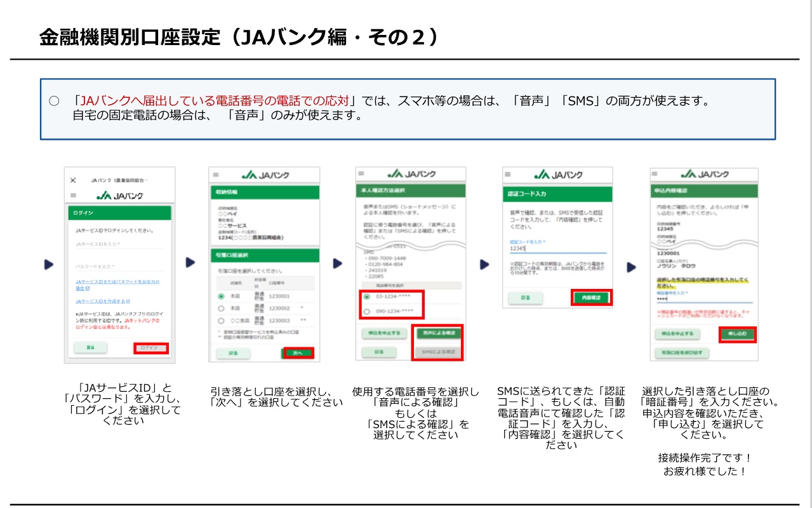
Task: Click 申込を中止する on the identity verification screen
Action: (x=383, y=333)
